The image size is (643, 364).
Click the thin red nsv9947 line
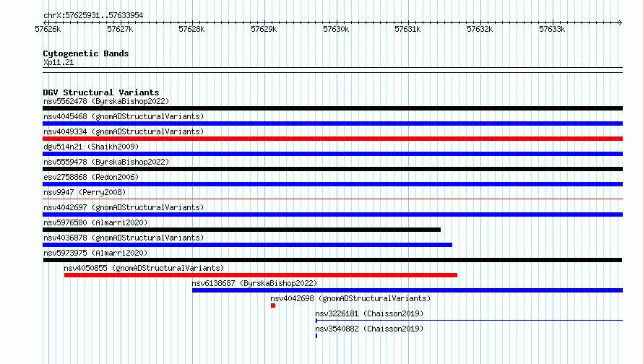point(332,199)
